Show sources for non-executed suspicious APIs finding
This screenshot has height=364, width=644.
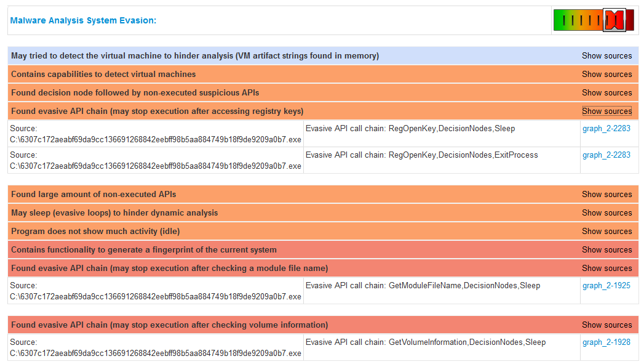(606, 92)
